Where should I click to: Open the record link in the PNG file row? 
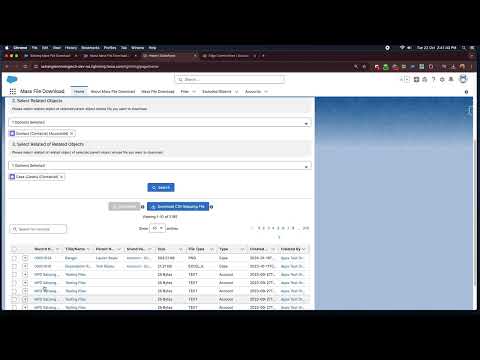[43, 258]
